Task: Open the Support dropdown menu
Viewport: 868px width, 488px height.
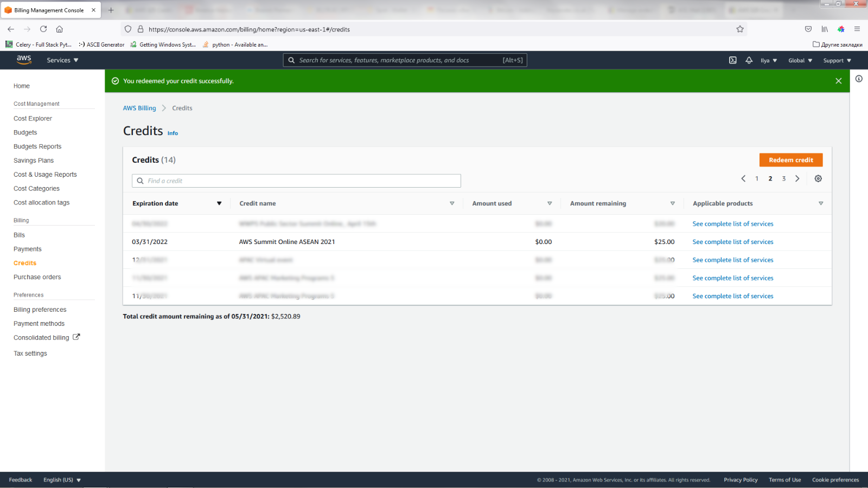Action: (x=837, y=61)
